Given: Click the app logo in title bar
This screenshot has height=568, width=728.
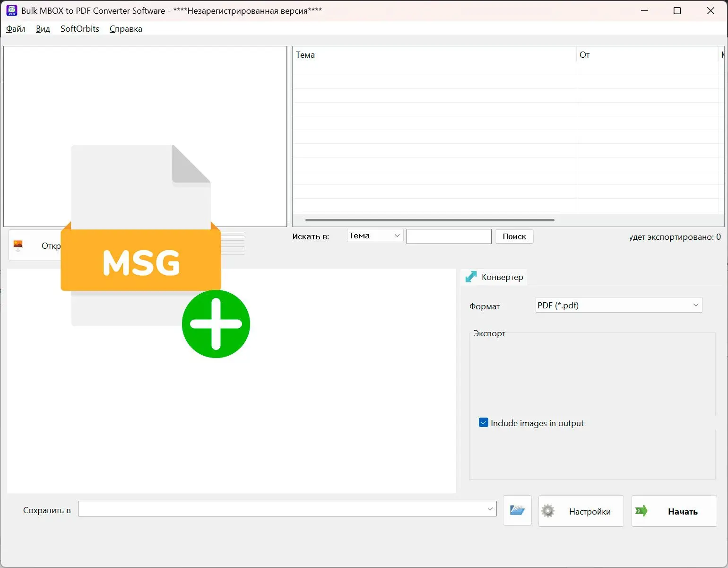Looking at the screenshot, I should click(x=12, y=10).
